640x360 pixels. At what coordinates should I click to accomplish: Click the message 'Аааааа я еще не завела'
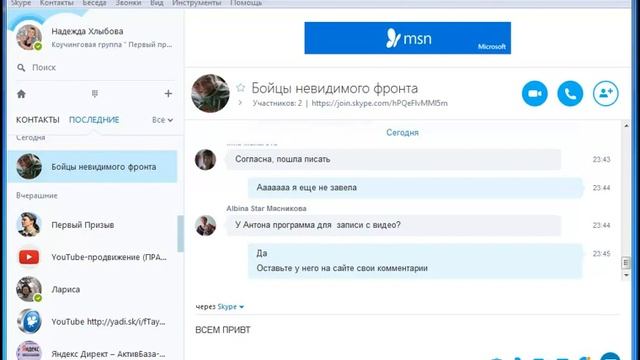tap(415, 188)
